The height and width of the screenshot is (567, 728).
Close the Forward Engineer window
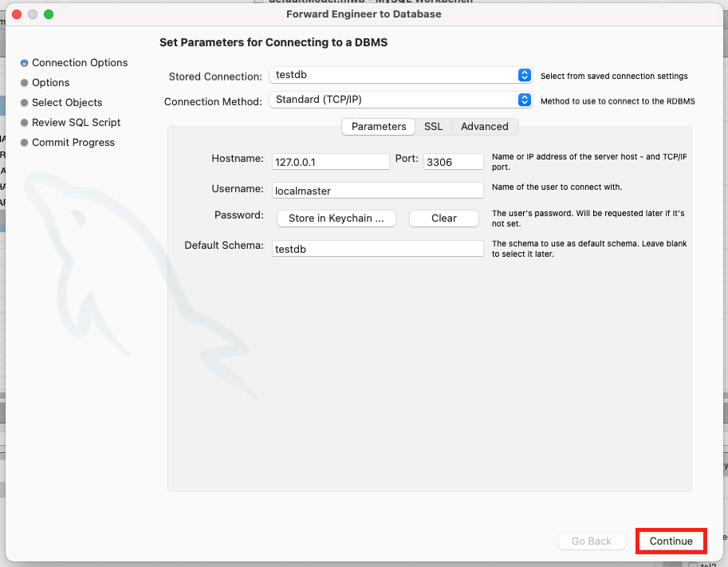17,14
